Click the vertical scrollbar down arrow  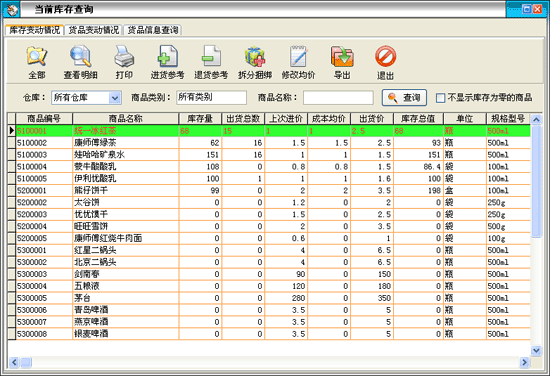[x=536, y=350]
